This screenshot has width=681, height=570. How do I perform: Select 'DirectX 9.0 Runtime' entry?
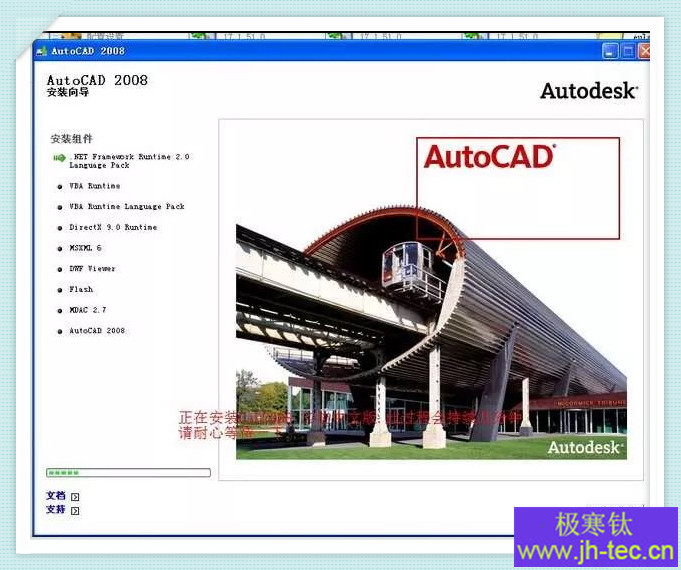point(113,227)
